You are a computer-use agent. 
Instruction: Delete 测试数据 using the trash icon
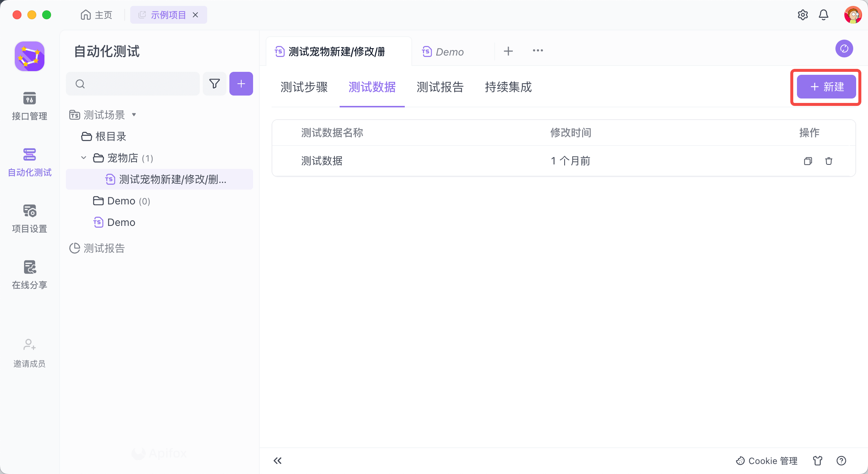pyautogui.click(x=829, y=161)
